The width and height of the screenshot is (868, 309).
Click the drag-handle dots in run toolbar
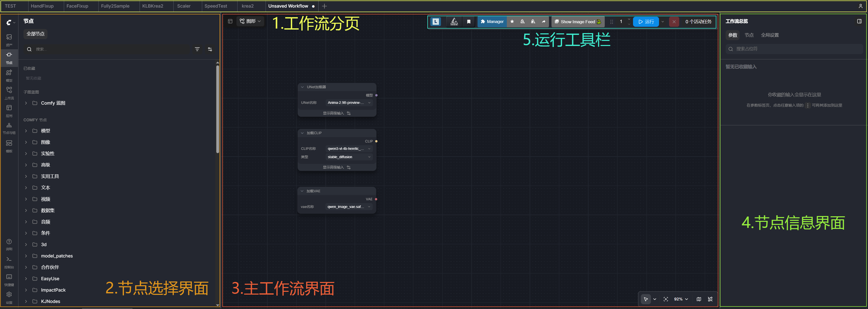[x=612, y=21]
